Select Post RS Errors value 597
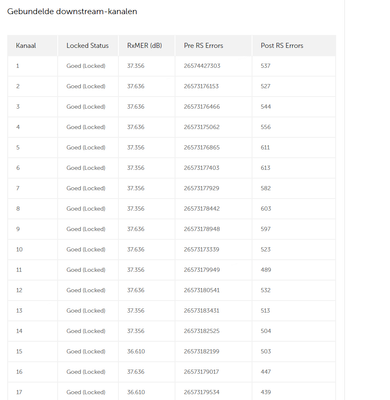 click(x=266, y=229)
